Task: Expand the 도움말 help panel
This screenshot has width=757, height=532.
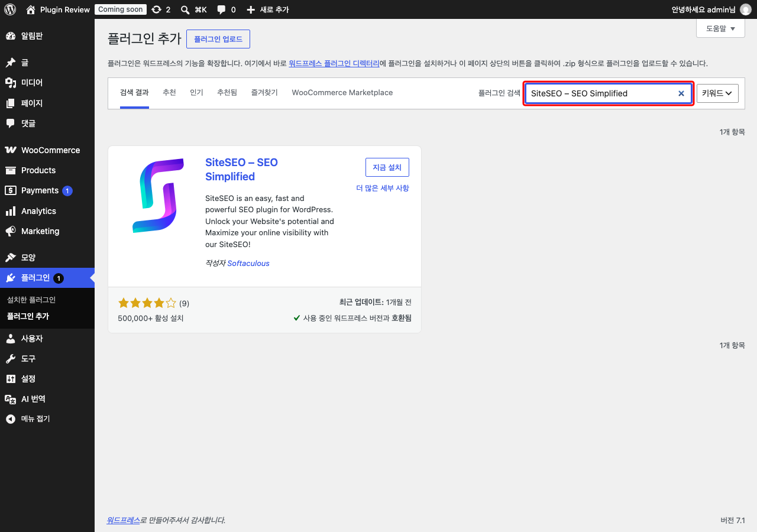Action: 720,28
